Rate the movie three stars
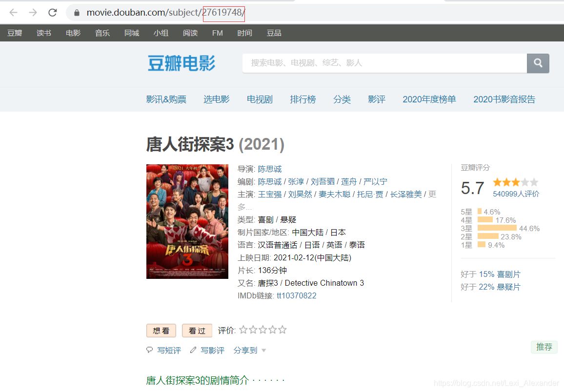Image resolution: width=564 pixels, height=392 pixels. click(263, 330)
